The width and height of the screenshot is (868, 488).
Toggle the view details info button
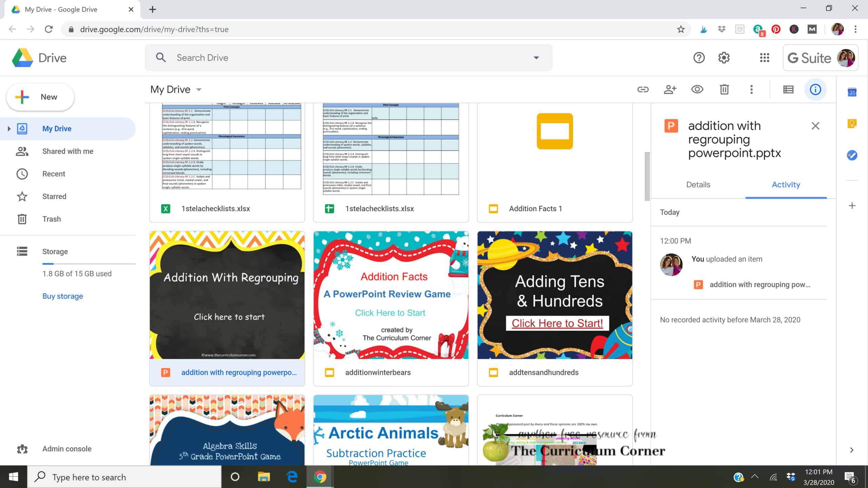pyautogui.click(x=815, y=89)
